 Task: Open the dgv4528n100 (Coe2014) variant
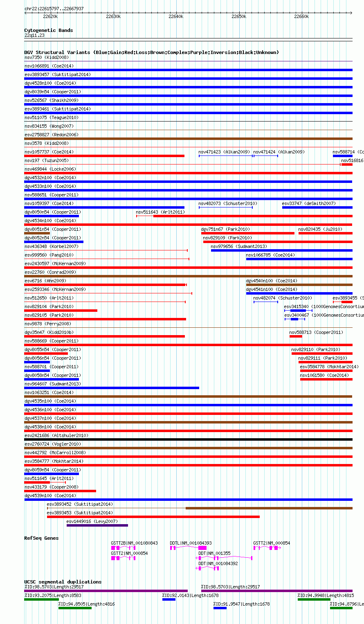click(50, 83)
